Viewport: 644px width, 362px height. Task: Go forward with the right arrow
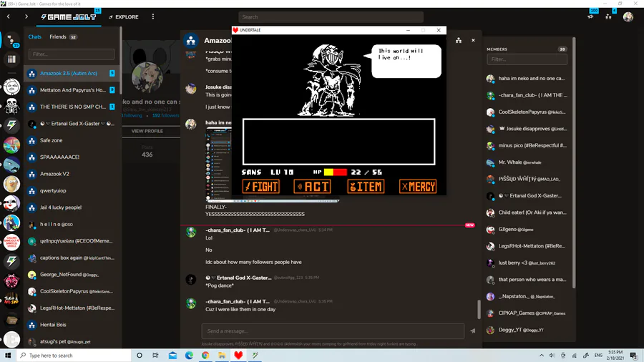tap(26, 17)
